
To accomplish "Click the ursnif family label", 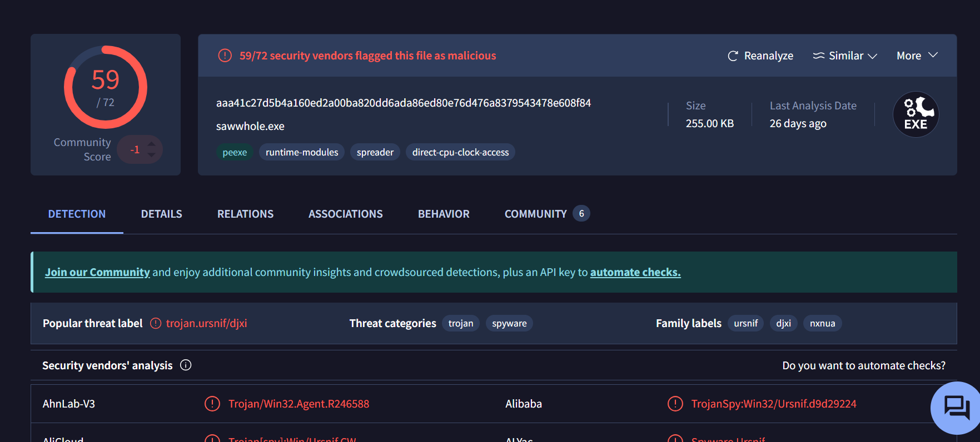I will (x=746, y=323).
